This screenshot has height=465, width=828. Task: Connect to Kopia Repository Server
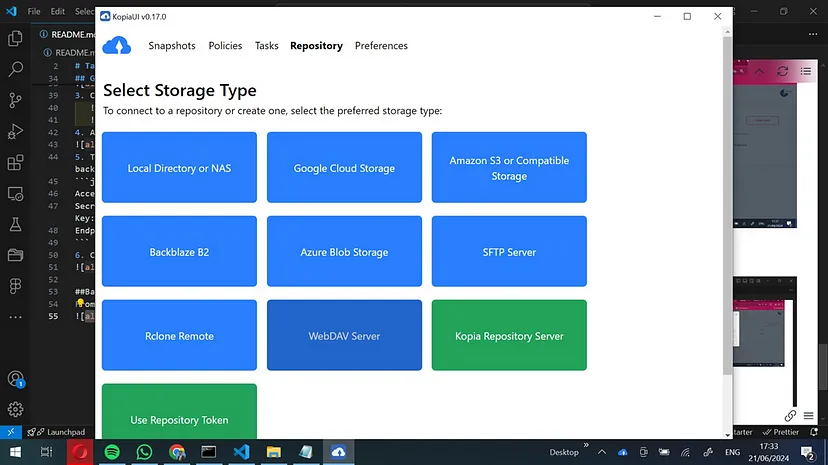coord(509,336)
